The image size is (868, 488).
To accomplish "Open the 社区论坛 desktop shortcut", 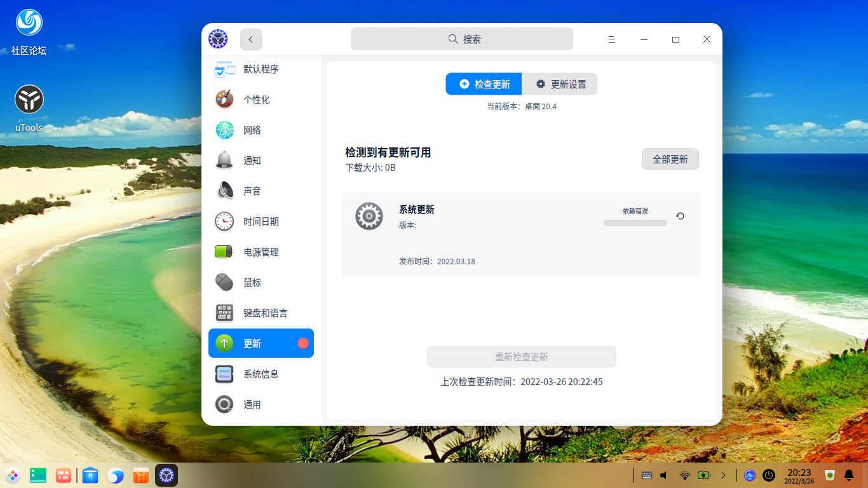I will tap(29, 32).
